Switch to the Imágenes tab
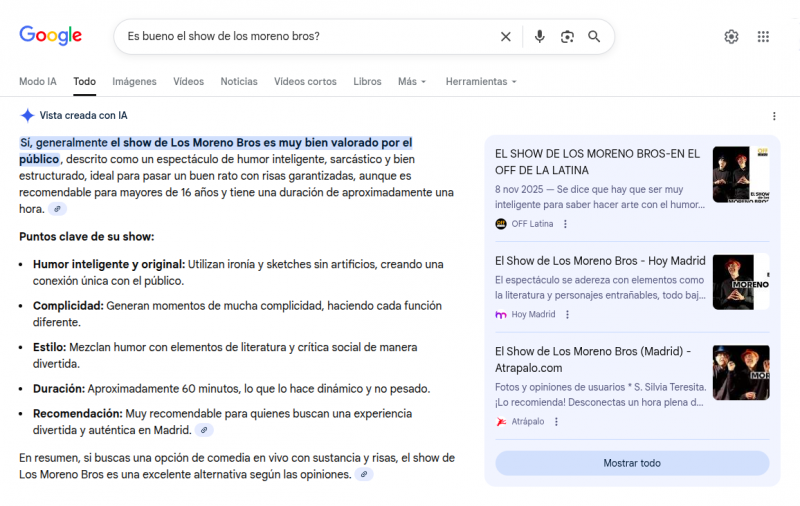Screen dimensions: 800x506 (134, 82)
